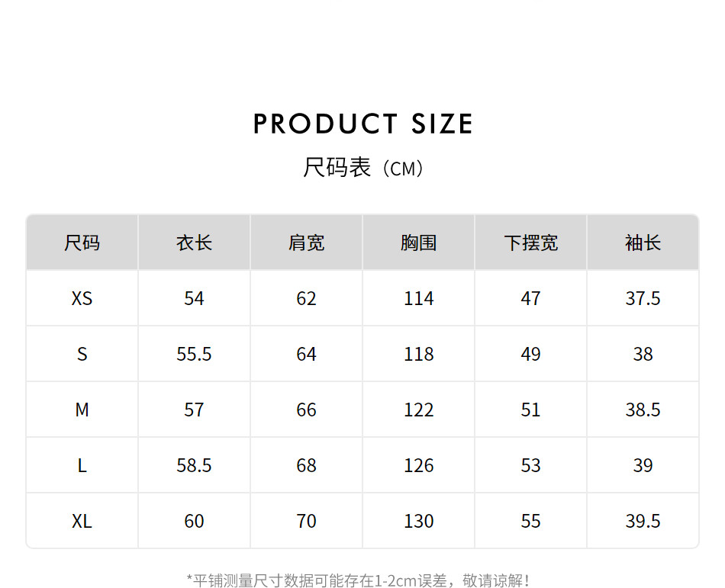
Task: Select the XS size row label
Action: click(x=82, y=298)
